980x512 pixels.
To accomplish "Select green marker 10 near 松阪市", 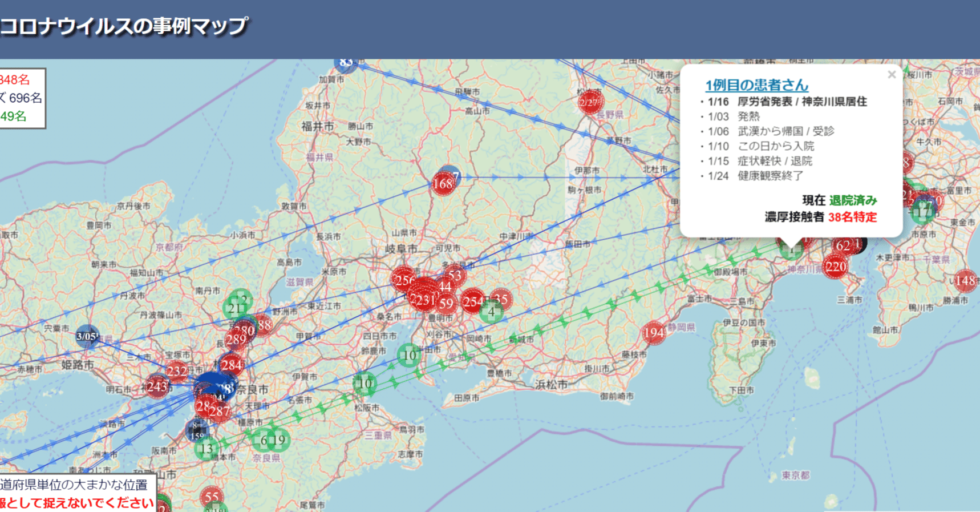I will point(365,384).
